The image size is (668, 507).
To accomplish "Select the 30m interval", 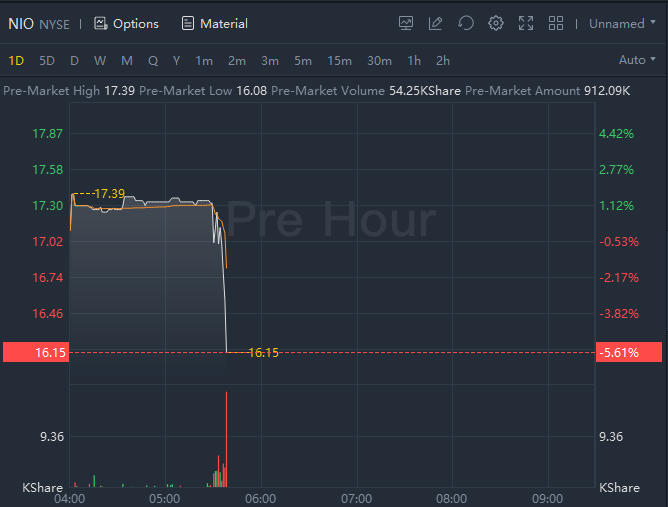I will click(x=379, y=60).
